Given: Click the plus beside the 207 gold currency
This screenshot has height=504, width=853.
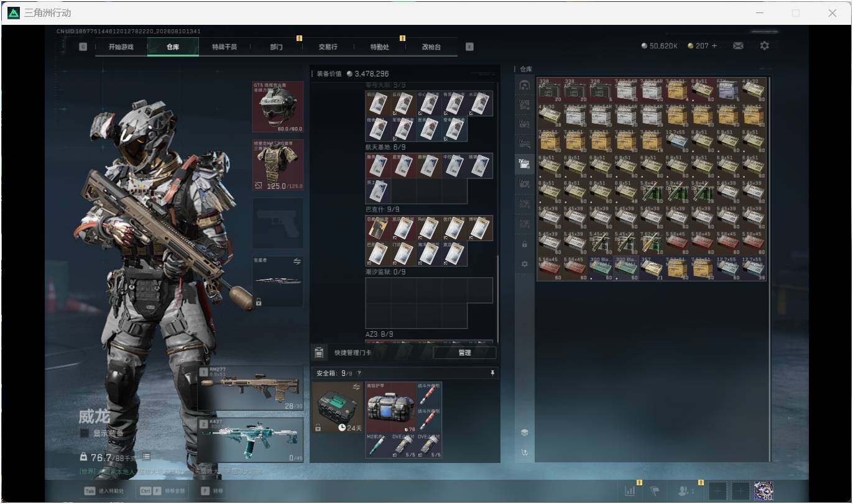Looking at the screenshot, I should click(x=714, y=46).
